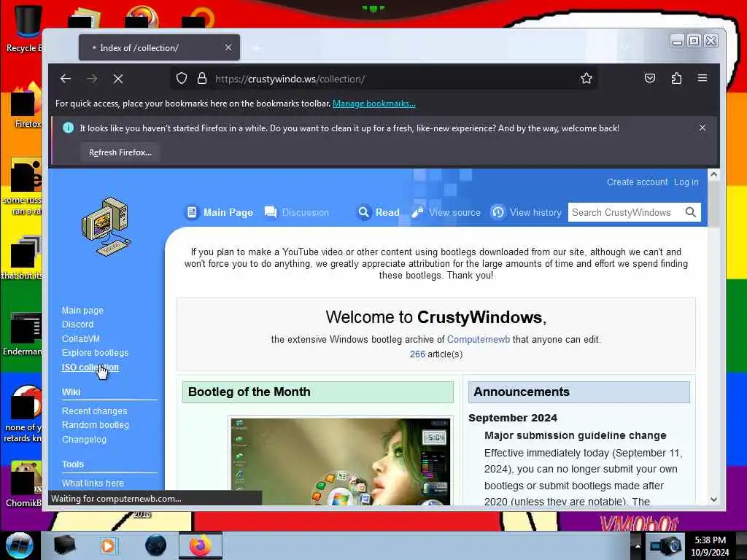Follow the Create account link
This screenshot has width=747, height=560.
click(637, 182)
